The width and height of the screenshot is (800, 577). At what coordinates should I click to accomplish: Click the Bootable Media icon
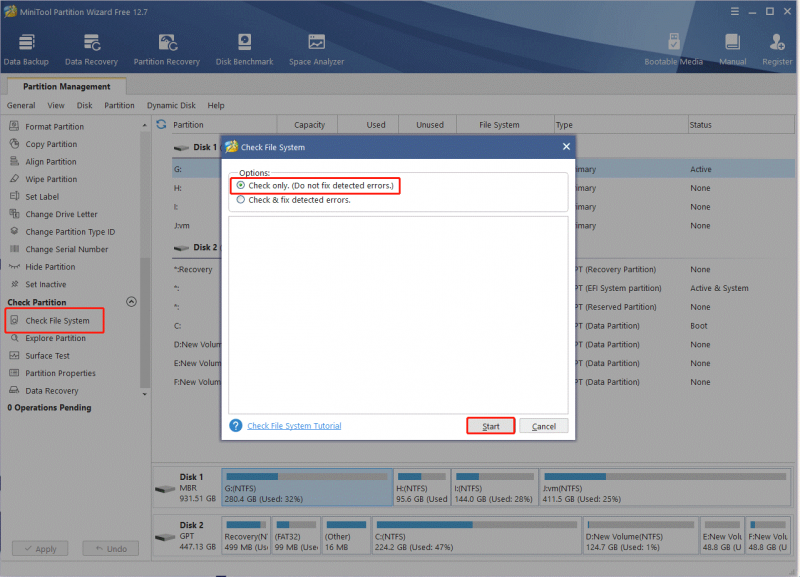coord(673,42)
